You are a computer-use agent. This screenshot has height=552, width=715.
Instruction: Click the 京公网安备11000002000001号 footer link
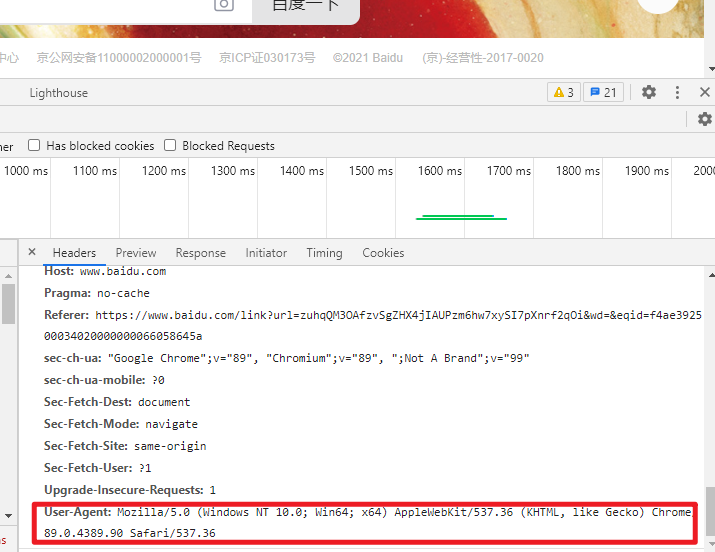click(x=119, y=58)
